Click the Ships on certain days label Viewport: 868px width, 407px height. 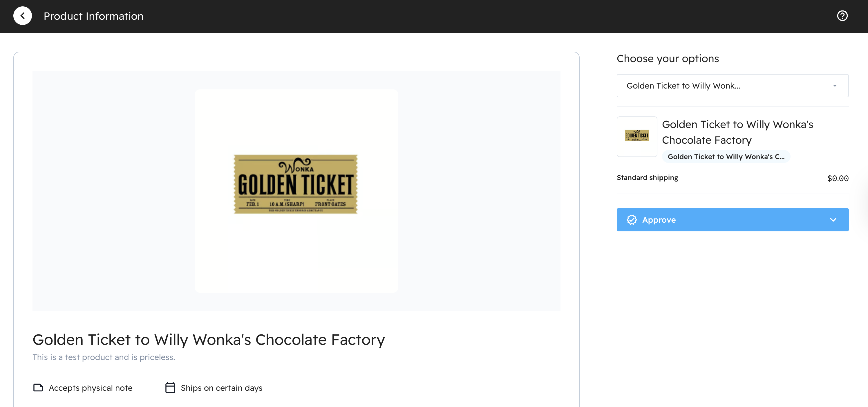[221, 388]
